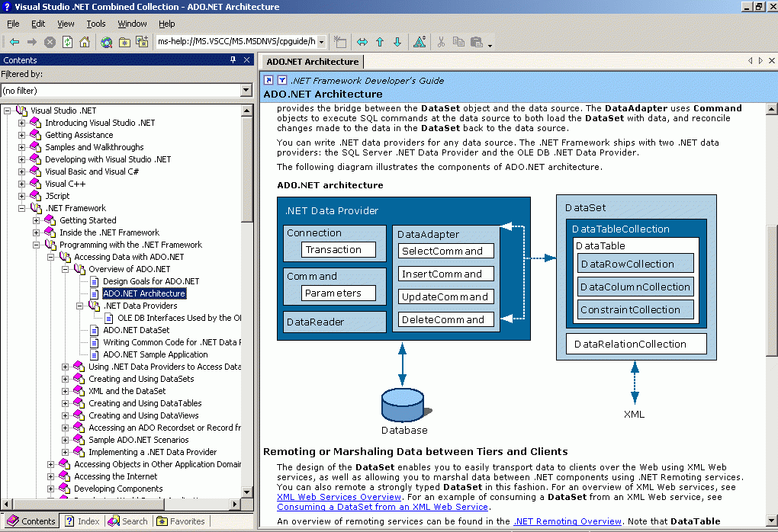Open the Tools menu
Screen dimensions: 778x532
[x=96, y=24]
